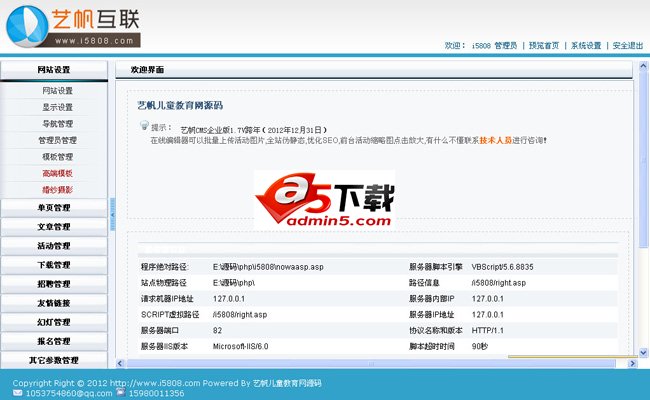Open 模板管理 submenu item

click(x=58, y=157)
